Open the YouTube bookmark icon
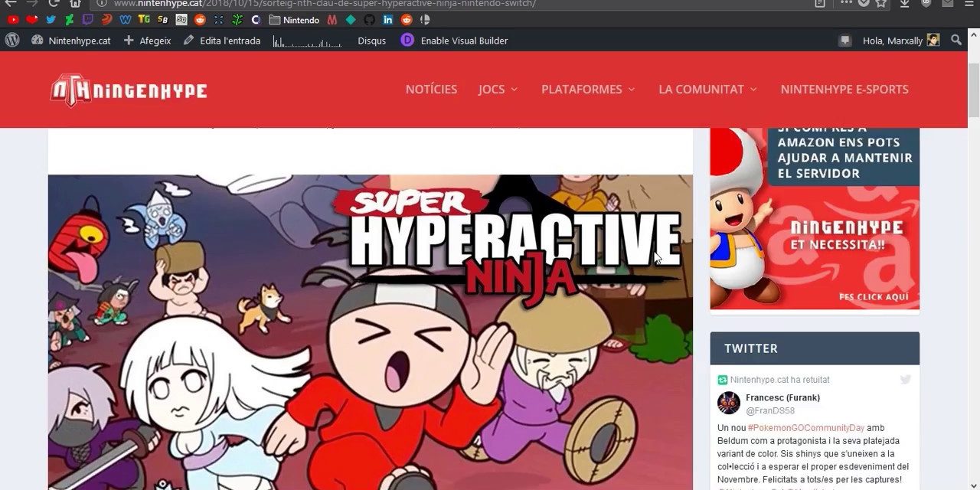The image size is (980, 490). (13, 20)
